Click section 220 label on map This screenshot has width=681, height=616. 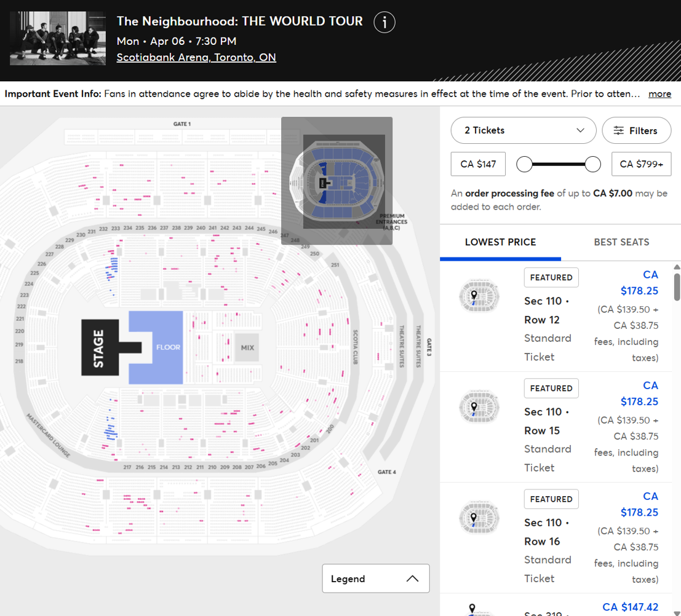click(x=20, y=331)
